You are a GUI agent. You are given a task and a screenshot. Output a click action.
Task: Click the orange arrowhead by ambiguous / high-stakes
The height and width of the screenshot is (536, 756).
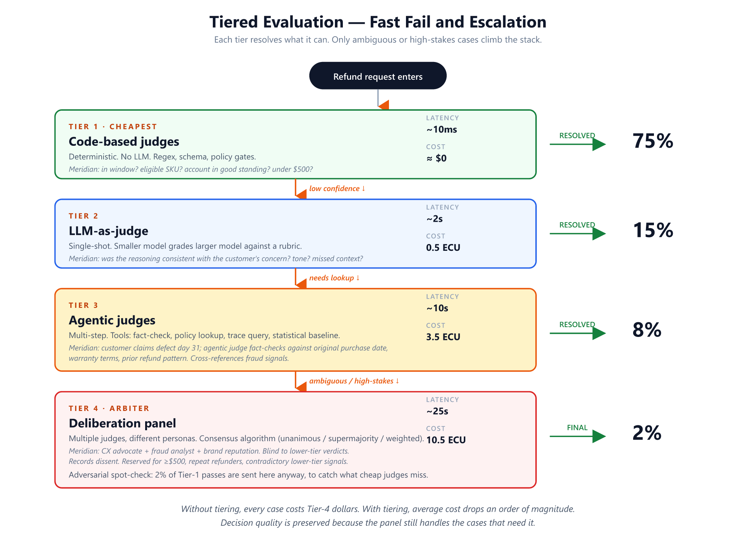click(301, 387)
